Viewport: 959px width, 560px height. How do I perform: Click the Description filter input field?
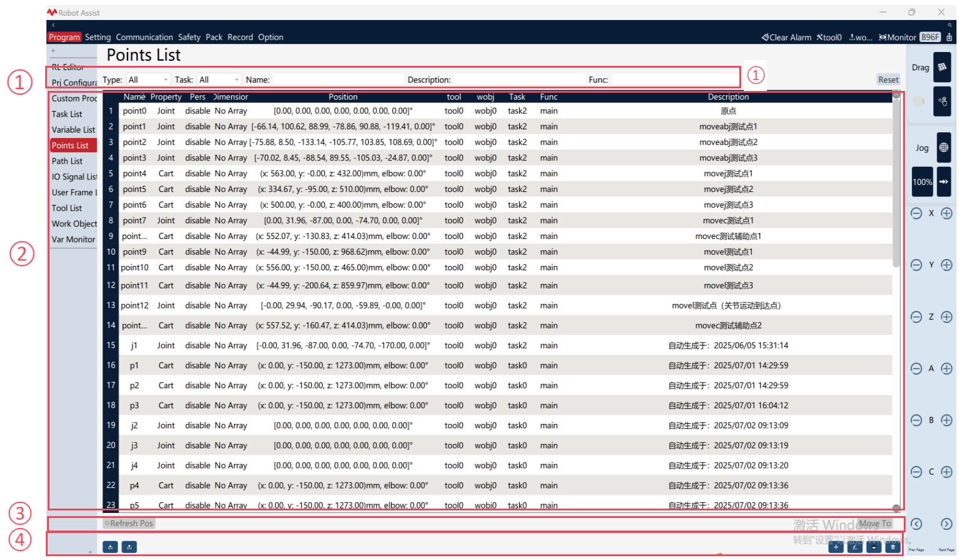tap(518, 80)
